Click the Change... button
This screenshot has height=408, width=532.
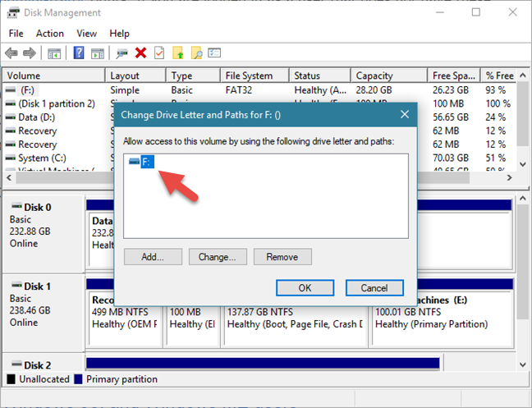tap(218, 257)
